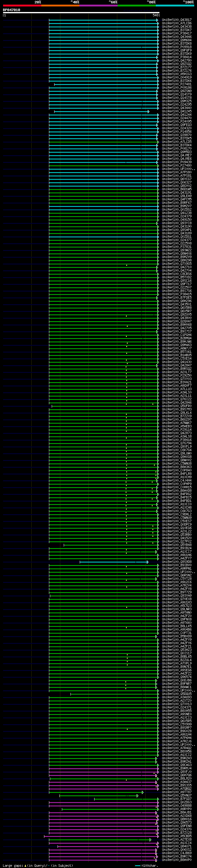Open hit UniRef100_Q9FQF9
The height and width of the screenshot is (868, 197).
[176, 50]
